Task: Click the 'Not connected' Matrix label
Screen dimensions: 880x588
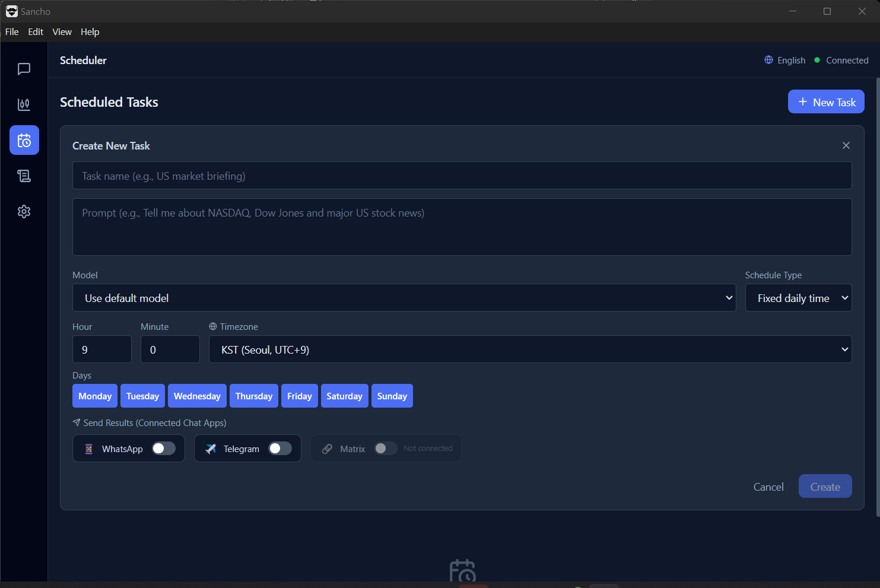Action: 428,449
